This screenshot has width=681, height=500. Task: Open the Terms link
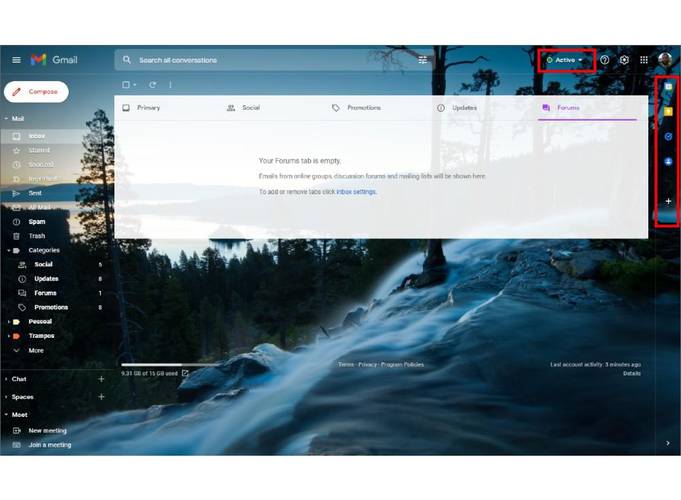(346, 364)
